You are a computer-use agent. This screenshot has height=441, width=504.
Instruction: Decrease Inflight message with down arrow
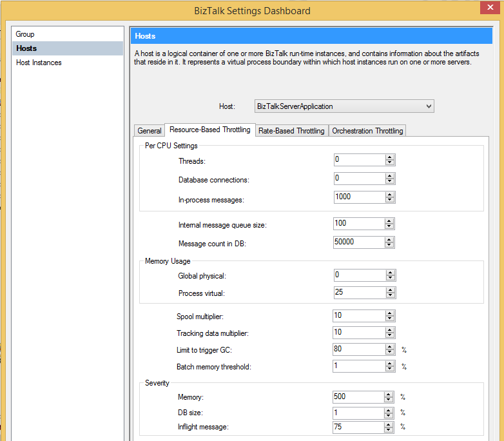[x=389, y=430]
